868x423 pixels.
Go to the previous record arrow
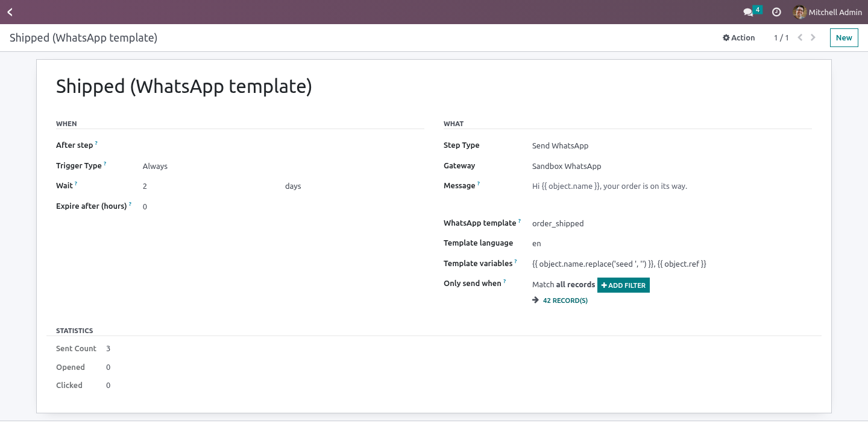800,37
